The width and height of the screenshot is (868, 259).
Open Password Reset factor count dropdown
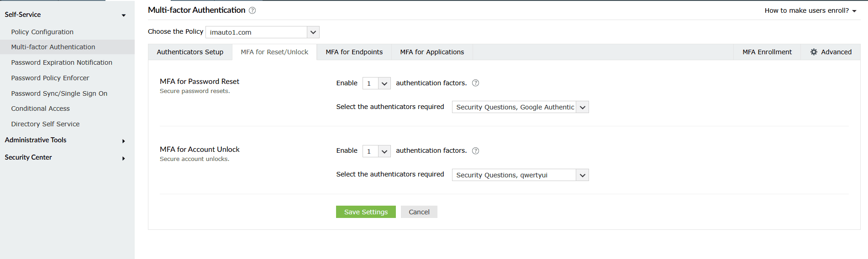click(x=384, y=83)
